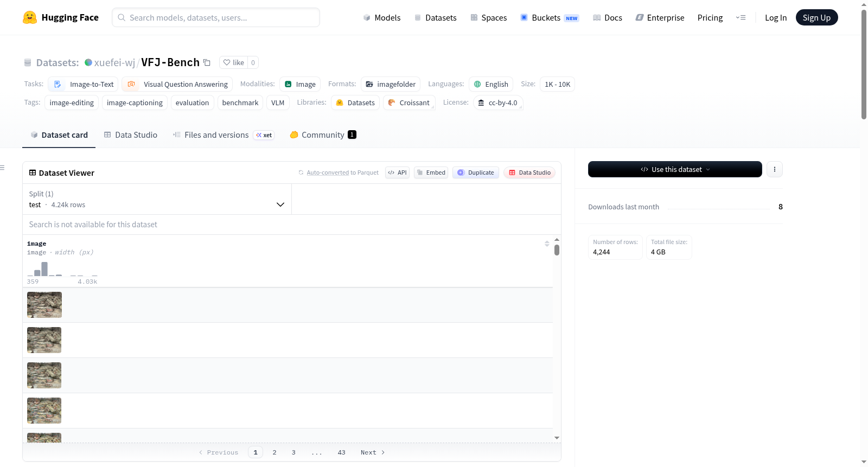Open the Datasets menu item

(435, 17)
